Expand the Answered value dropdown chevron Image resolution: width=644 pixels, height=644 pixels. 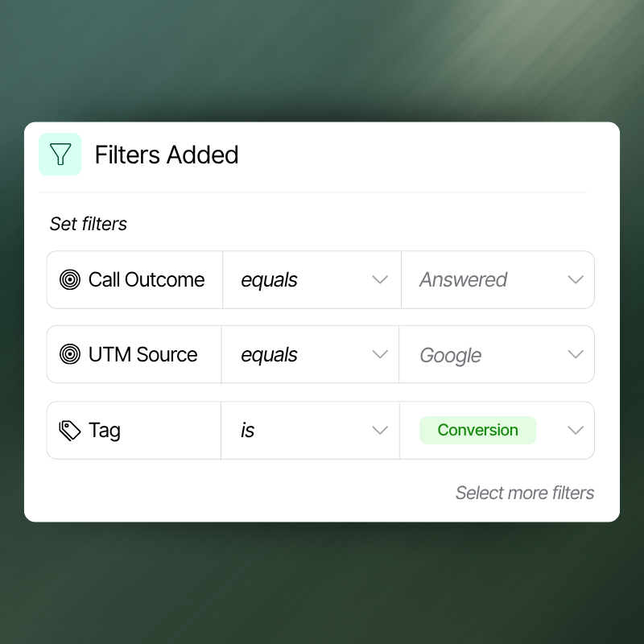[x=575, y=280]
